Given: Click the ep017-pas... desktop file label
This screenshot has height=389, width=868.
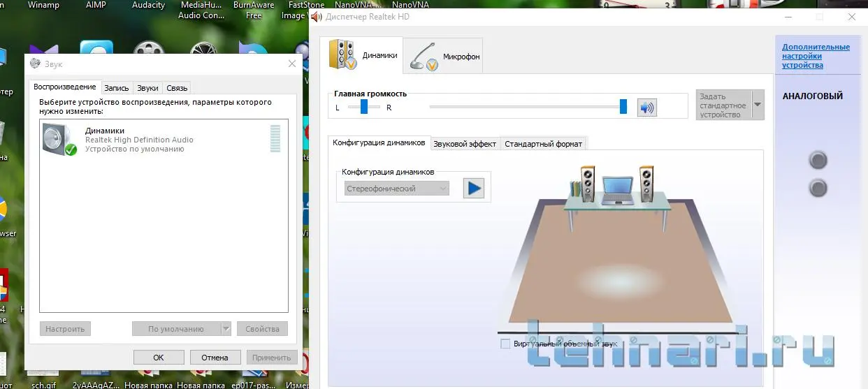Looking at the screenshot, I should point(254,385).
